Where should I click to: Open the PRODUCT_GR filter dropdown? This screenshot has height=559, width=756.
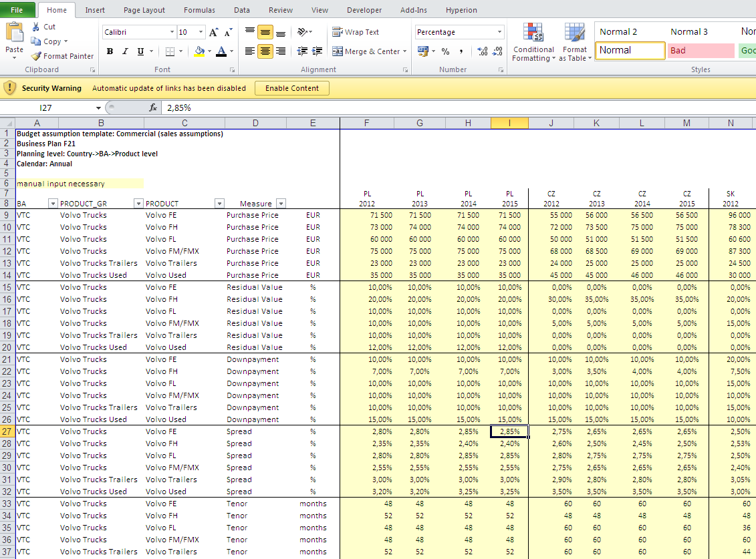click(x=138, y=203)
